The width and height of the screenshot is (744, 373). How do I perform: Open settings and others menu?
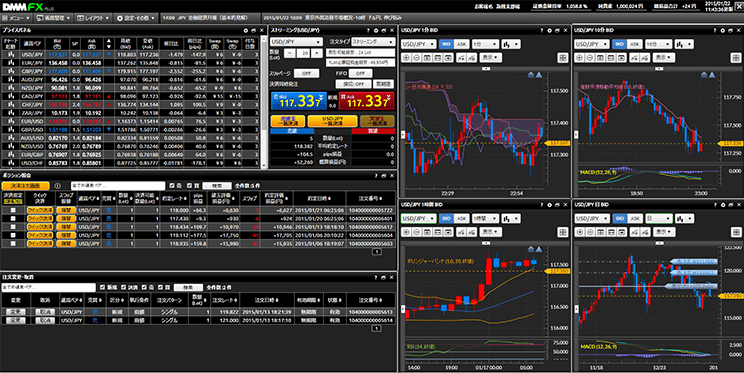point(136,18)
